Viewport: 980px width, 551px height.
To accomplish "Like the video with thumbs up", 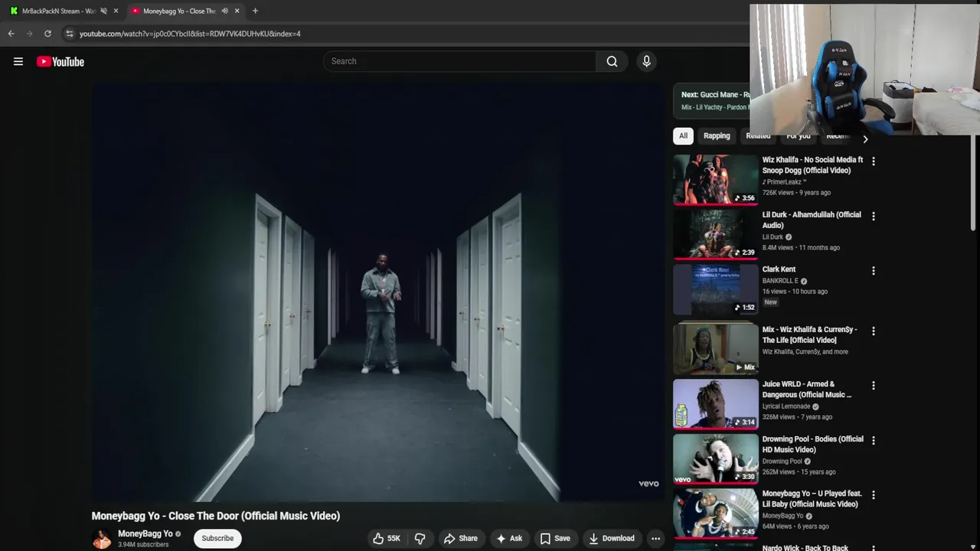I will [387, 539].
